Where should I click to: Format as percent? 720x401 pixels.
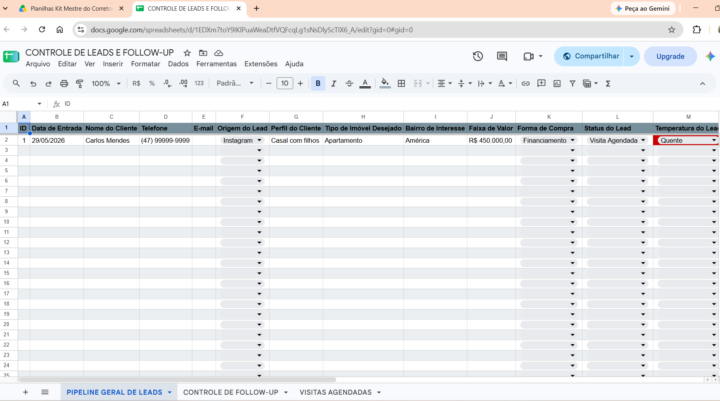152,84
